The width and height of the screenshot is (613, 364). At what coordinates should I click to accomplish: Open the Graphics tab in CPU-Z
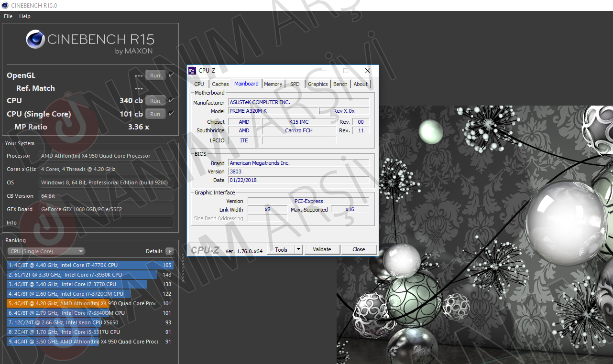(x=318, y=84)
